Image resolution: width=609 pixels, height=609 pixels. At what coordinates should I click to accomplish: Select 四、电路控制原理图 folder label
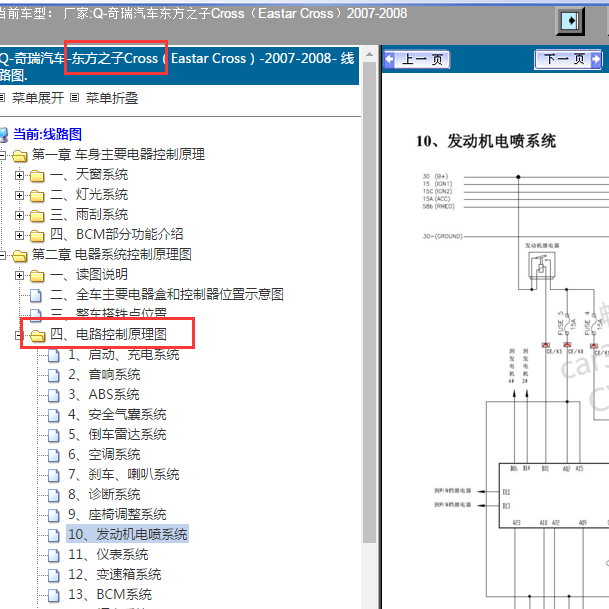108,334
